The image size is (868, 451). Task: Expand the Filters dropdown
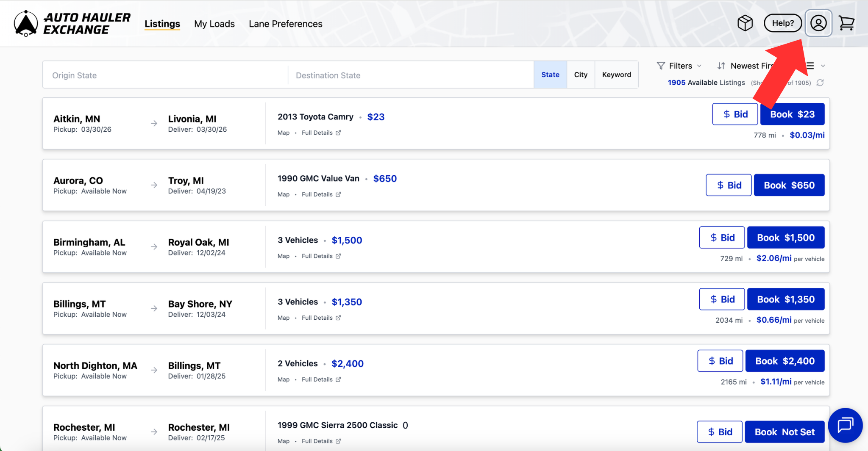679,66
